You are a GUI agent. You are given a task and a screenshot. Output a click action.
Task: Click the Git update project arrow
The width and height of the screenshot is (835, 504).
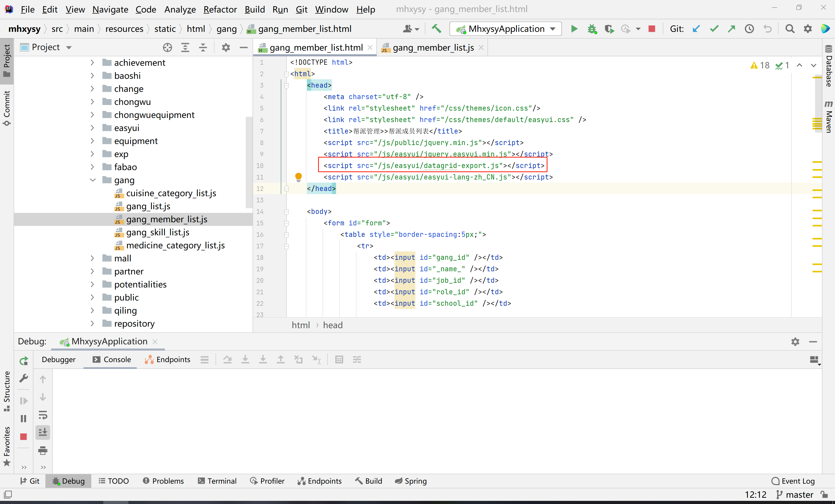(696, 29)
